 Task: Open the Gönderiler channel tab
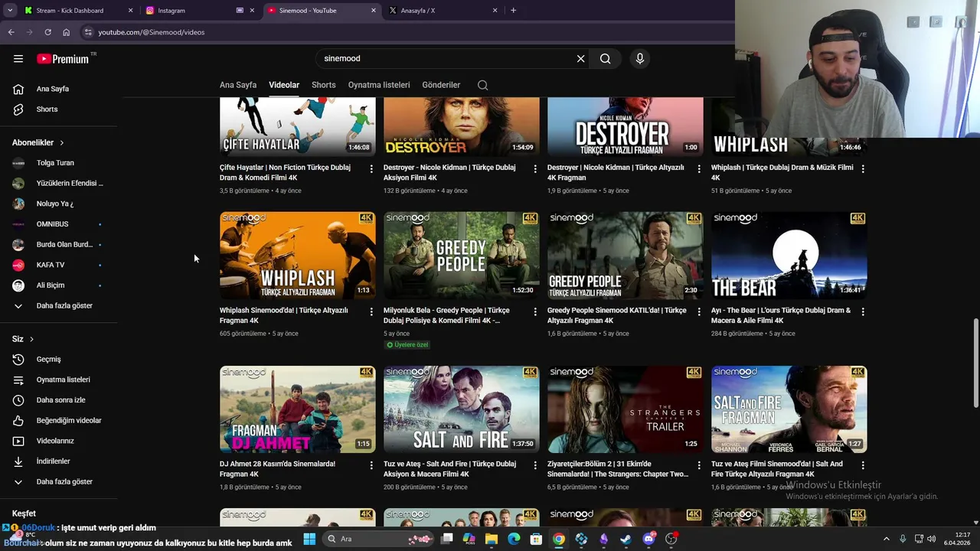coord(441,85)
